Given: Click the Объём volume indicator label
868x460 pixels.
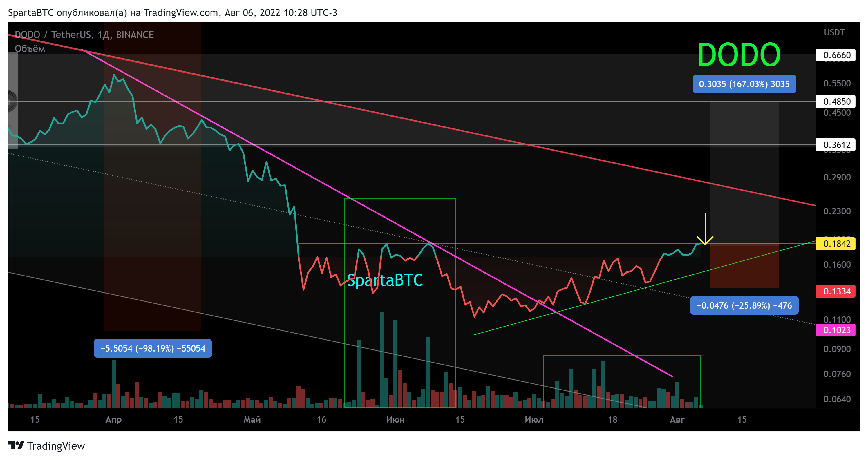Looking at the screenshot, I should pyautogui.click(x=30, y=49).
